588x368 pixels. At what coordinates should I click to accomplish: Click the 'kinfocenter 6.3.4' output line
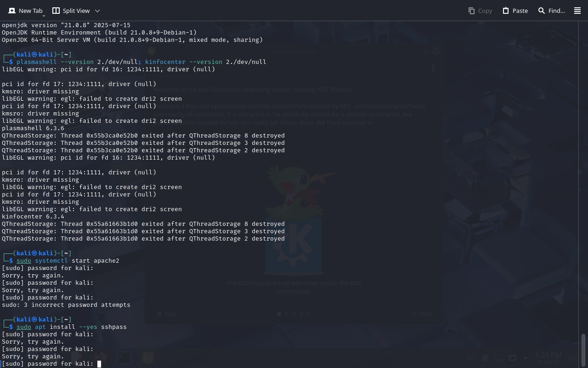click(x=33, y=217)
